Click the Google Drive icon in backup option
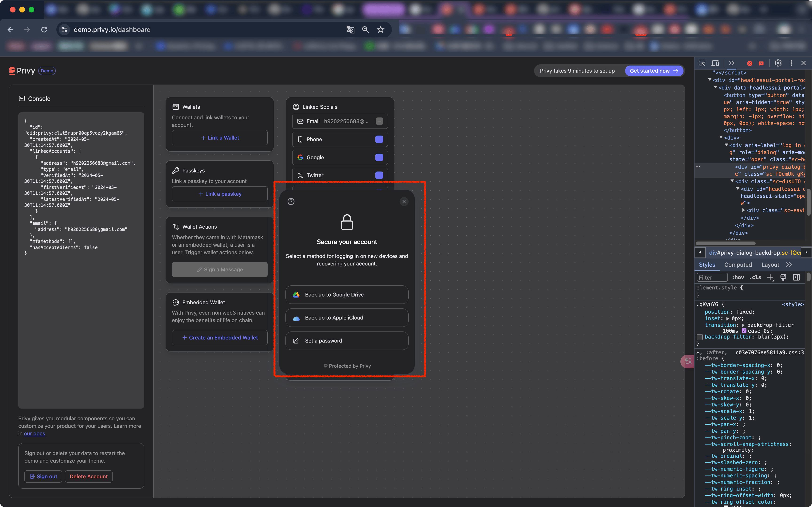Viewport: 812px width, 507px height. coord(296,295)
